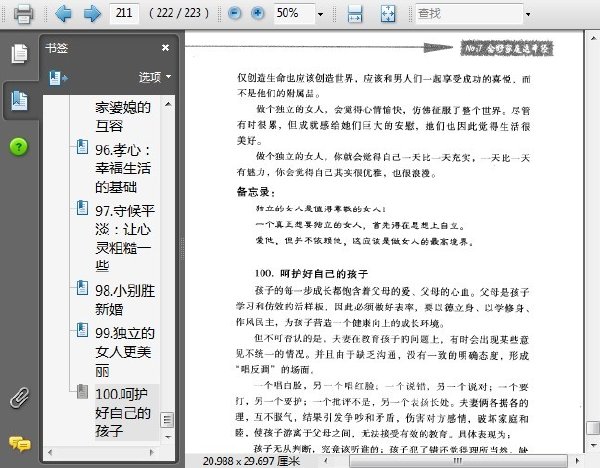The image size is (600, 468).
Task: Click the page size 20.988 x 29.697 厘米 status
Action: (251, 461)
